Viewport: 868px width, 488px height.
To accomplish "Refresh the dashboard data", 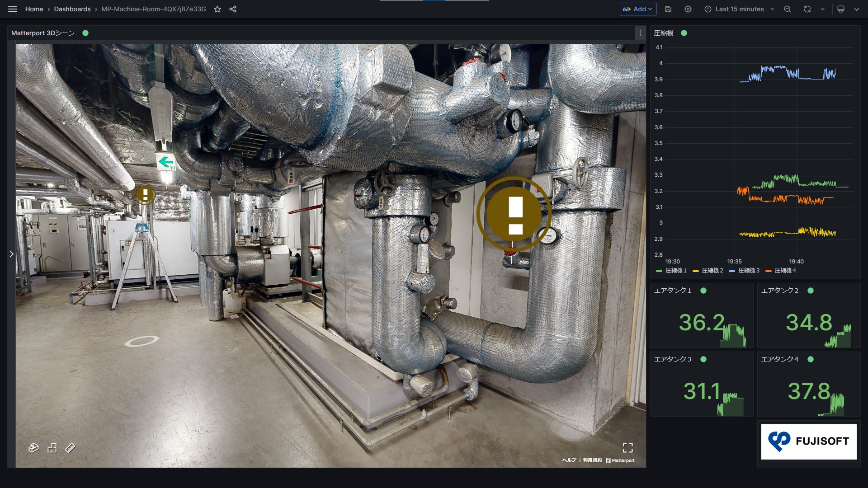I will [807, 9].
